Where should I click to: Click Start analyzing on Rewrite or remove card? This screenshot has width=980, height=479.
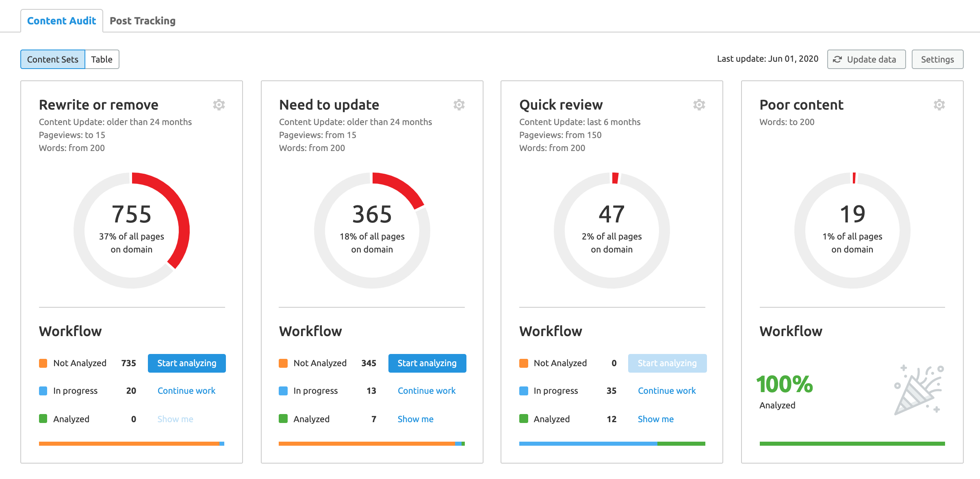click(x=186, y=363)
